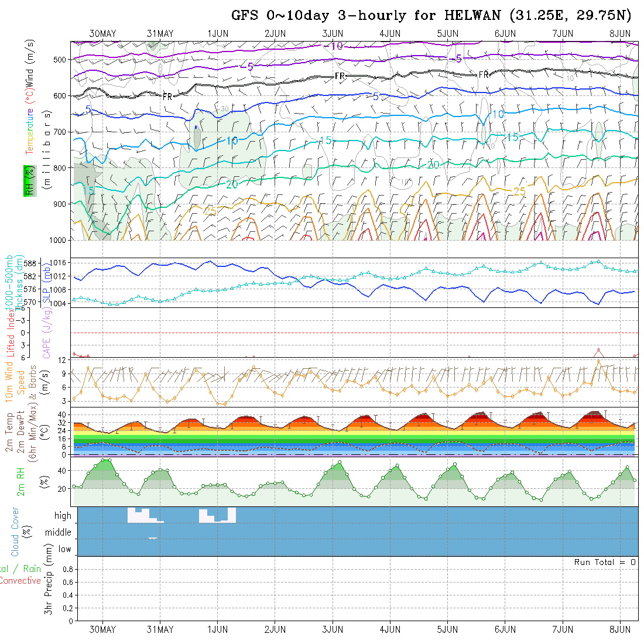Click the 5JUN date on bottom axis
This screenshot has width=644, height=644.
point(447,629)
